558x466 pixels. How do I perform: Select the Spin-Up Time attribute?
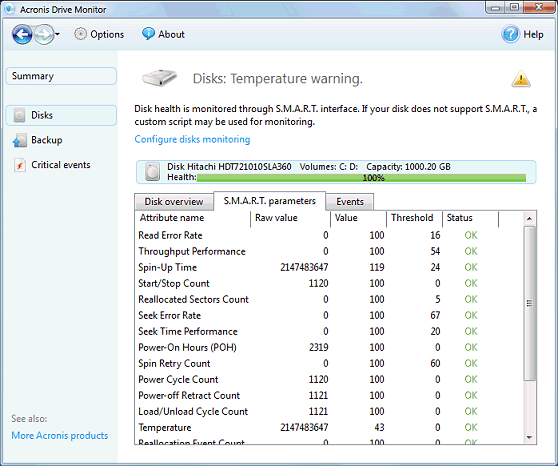click(329, 267)
